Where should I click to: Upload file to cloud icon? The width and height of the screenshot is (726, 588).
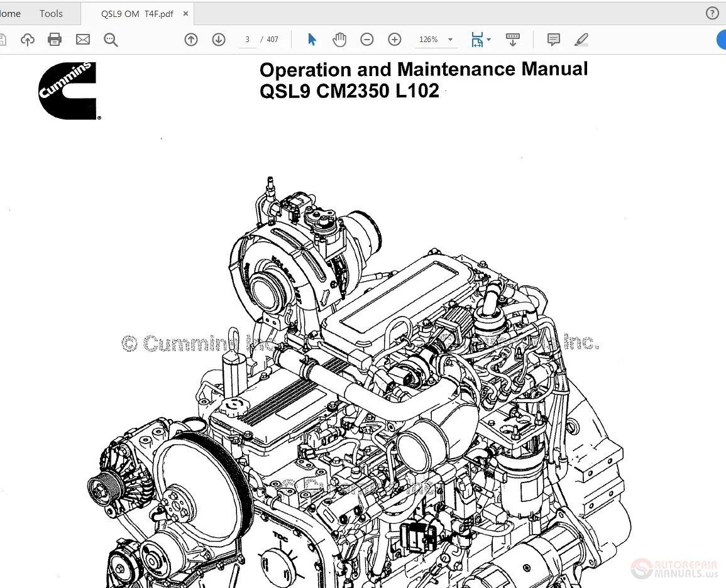(x=28, y=40)
